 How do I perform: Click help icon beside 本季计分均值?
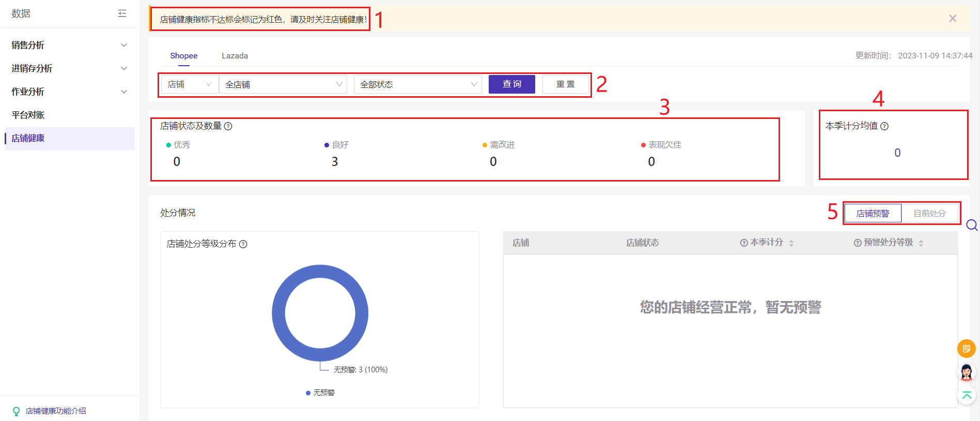pos(884,126)
